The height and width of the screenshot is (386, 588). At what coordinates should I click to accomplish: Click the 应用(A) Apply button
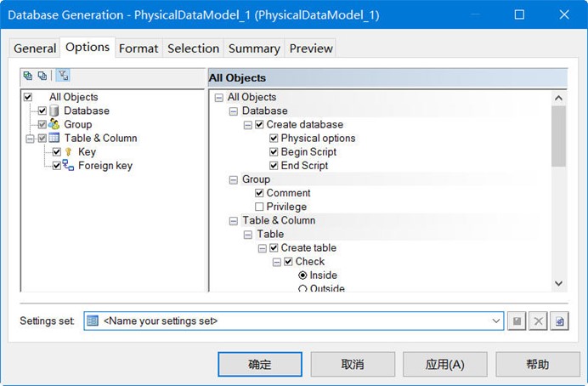click(x=444, y=364)
